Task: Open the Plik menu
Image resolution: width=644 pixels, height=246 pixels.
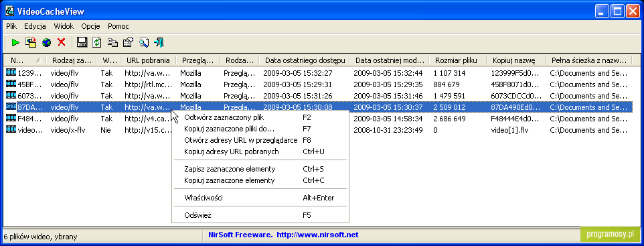Action: [x=11, y=26]
